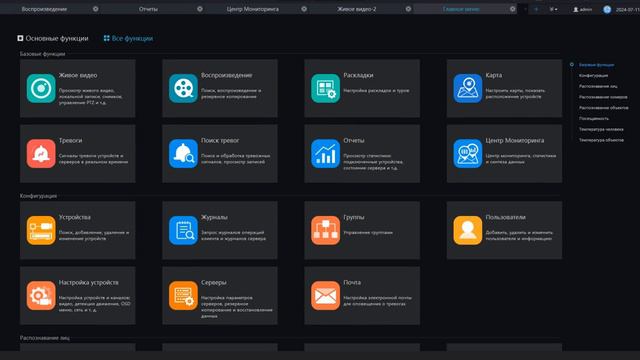Click the date text in top bar
The height and width of the screenshot is (360, 640).
(627, 9)
